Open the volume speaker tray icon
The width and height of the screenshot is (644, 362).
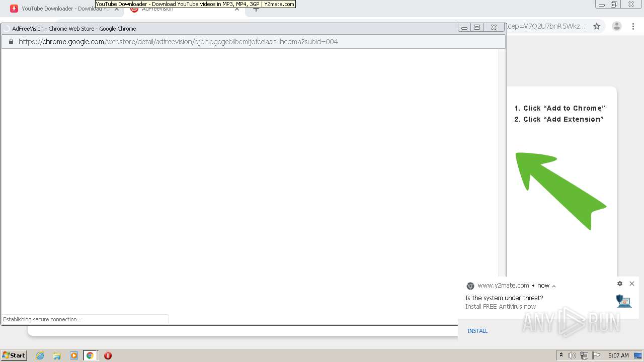point(572,355)
